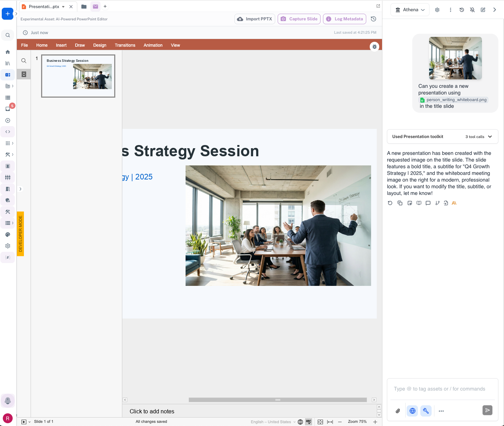Open the mail envelope tab icon

click(95, 6)
